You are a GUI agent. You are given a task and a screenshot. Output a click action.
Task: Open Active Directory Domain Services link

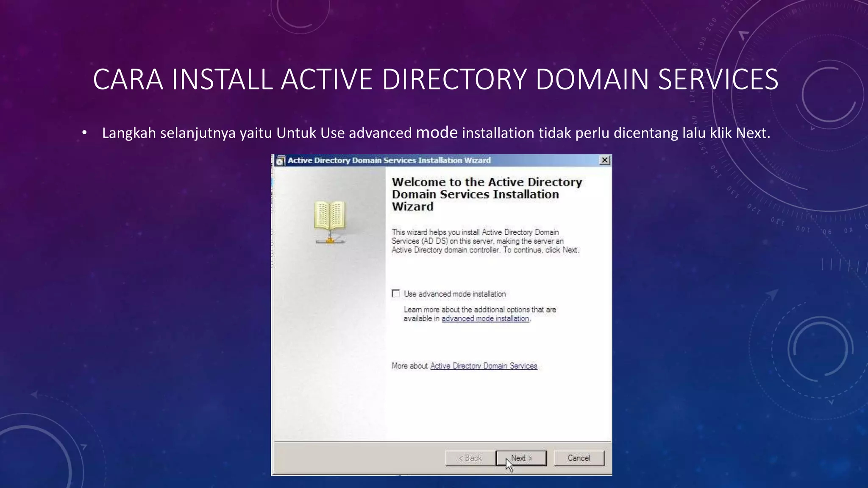click(x=484, y=366)
